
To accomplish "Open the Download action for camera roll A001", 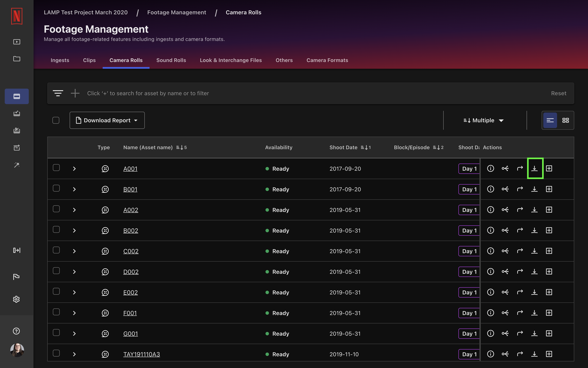I will click(535, 168).
